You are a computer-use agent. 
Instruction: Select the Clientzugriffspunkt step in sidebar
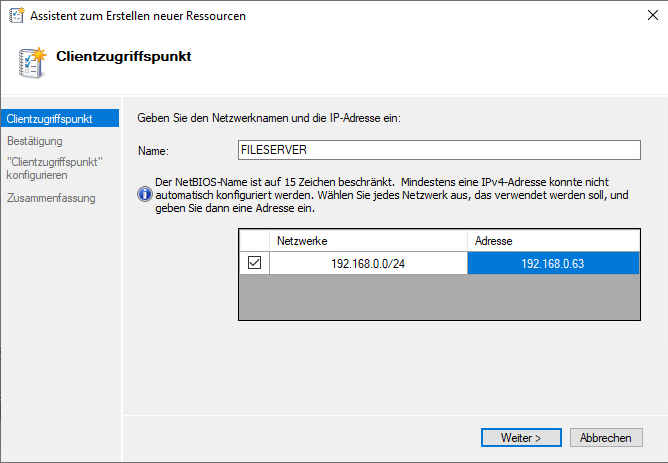pyautogui.click(x=50, y=119)
